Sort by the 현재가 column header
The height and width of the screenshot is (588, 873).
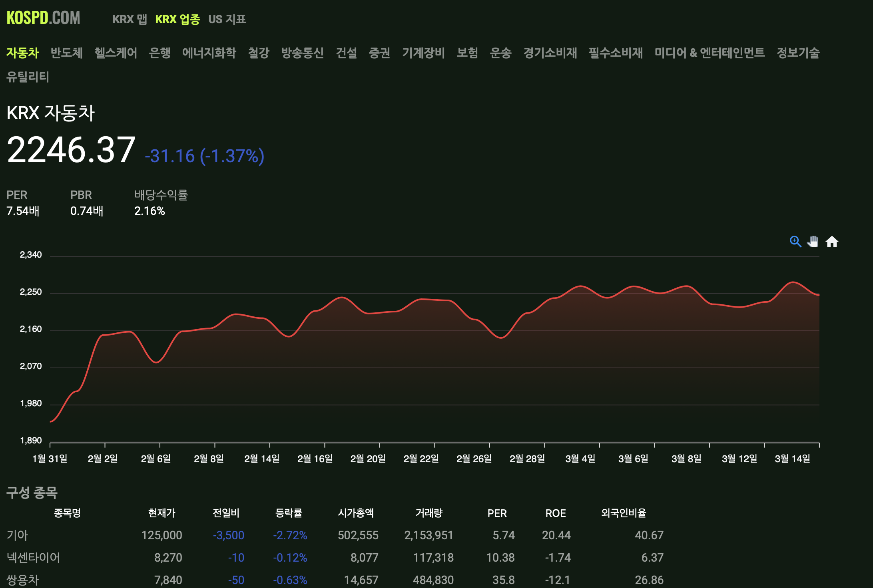click(x=161, y=513)
